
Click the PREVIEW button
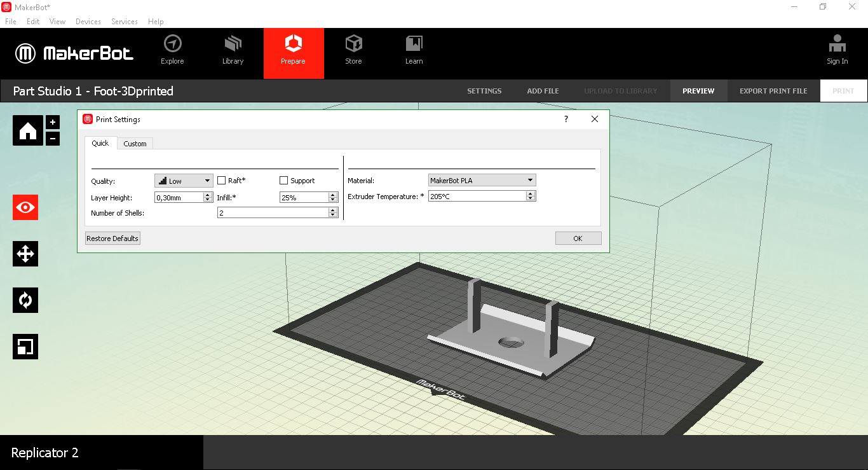pos(698,91)
